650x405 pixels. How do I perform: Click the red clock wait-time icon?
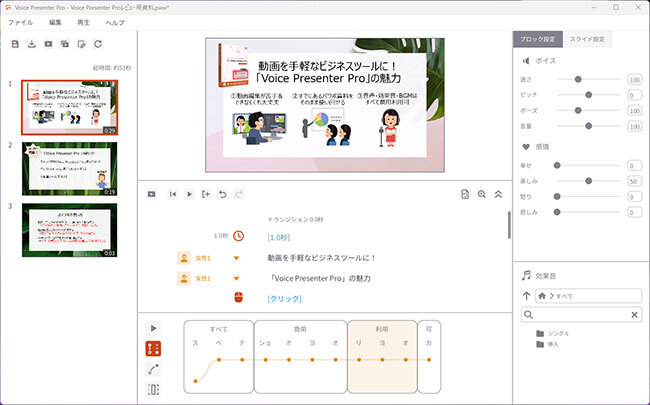238,236
